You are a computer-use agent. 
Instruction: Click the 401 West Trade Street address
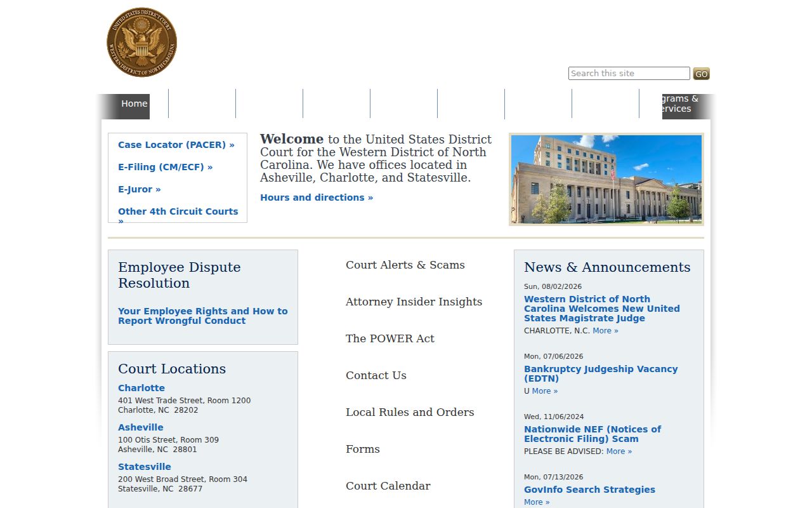tap(184, 405)
